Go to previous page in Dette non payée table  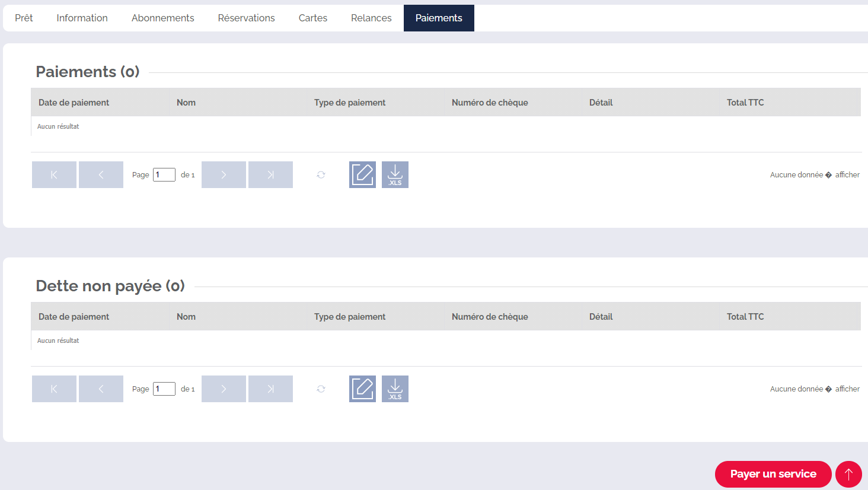(101, 389)
